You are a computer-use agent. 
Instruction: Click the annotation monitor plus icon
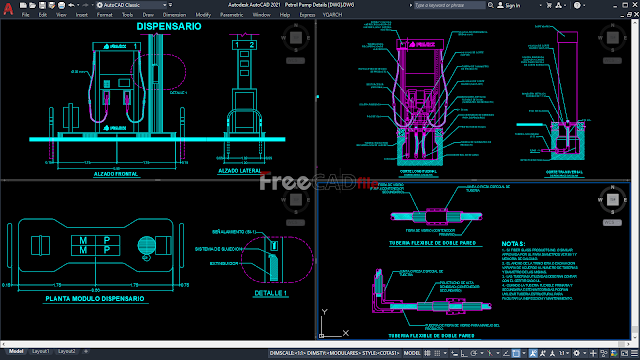(x=593, y=353)
